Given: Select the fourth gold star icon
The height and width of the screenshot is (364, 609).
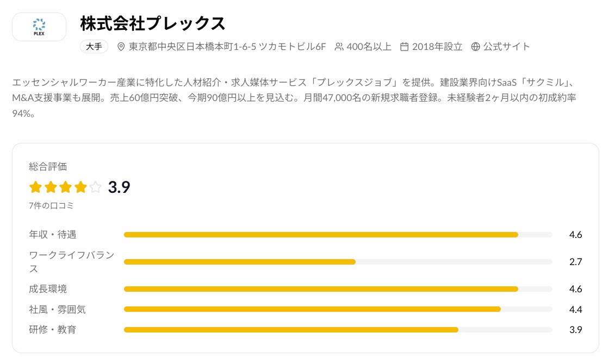Looking at the screenshot, I should click(80, 187).
